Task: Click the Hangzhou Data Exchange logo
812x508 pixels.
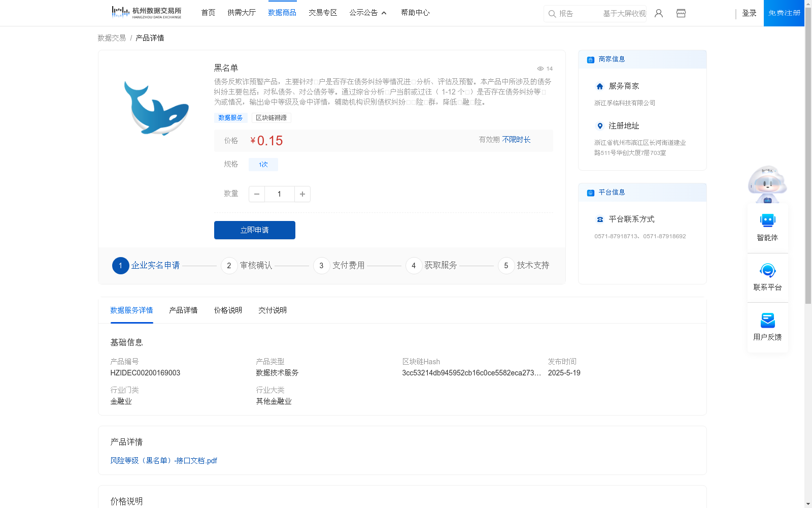Action: point(146,12)
